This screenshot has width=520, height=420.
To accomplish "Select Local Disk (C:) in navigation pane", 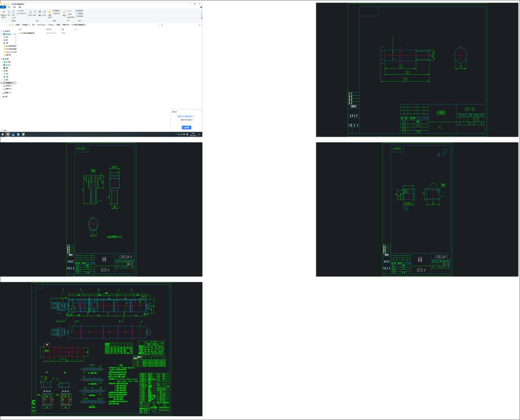I will tap(8, 83).
